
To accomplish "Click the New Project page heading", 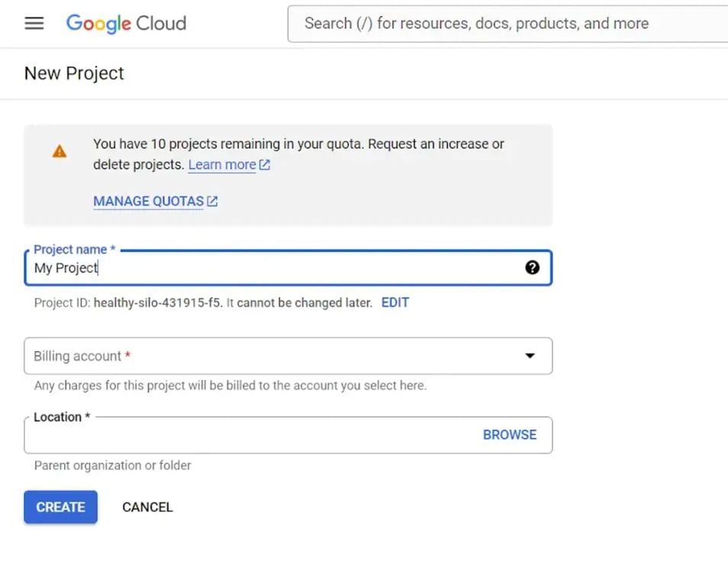I will point(74,73).
